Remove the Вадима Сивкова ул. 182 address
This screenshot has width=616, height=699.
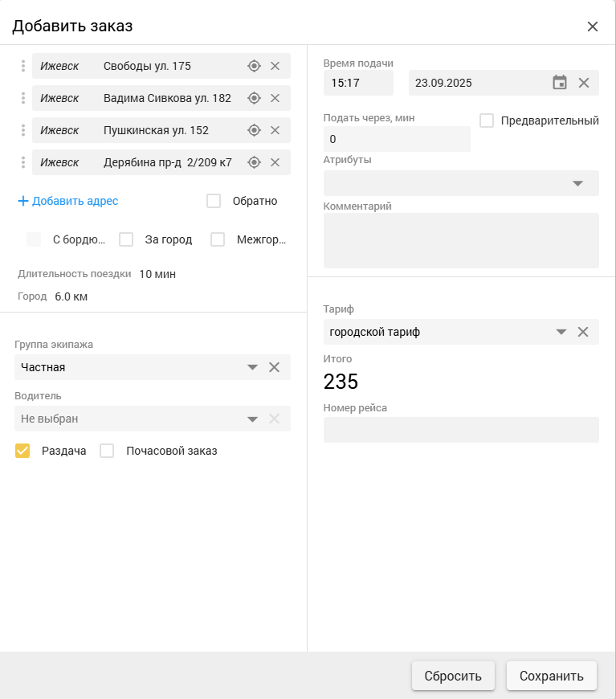[x=275, y=98]
